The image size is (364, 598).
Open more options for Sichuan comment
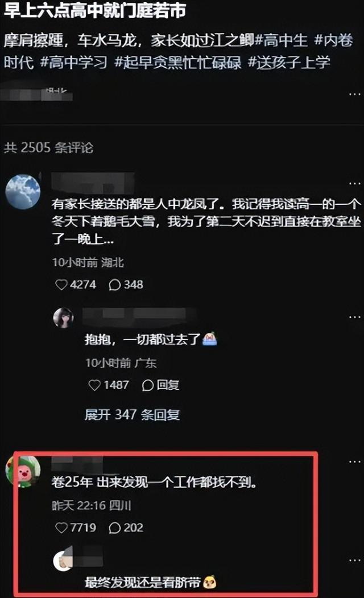click(354, 462)
